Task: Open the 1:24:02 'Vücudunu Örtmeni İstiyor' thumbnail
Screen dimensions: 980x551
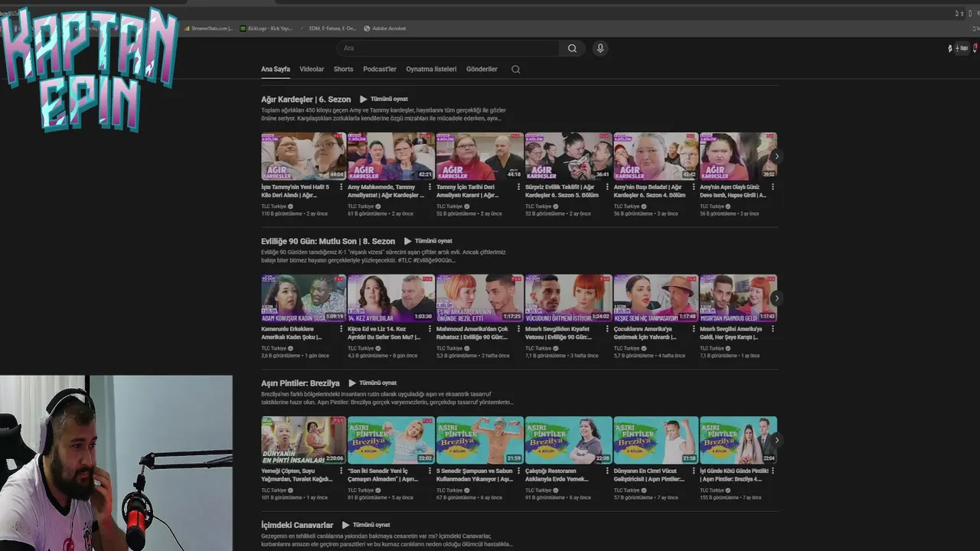Action: coord(568,298)
